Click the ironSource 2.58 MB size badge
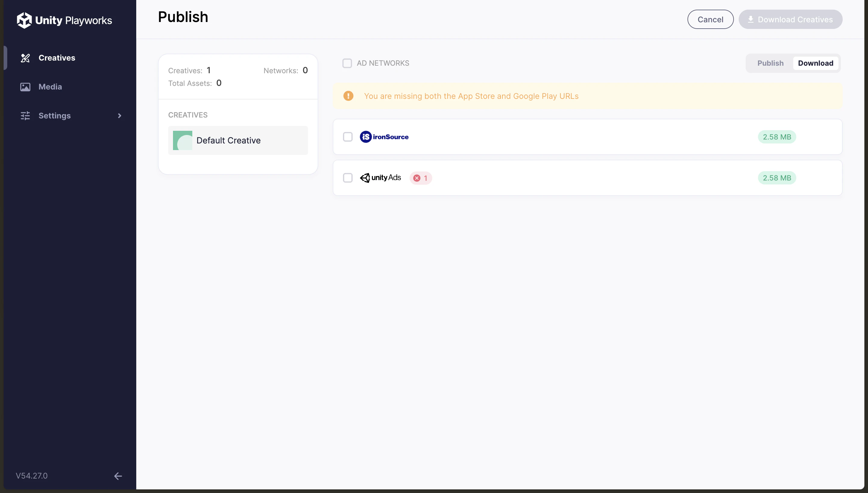Viewport: 868px width, 493px height. point(777,137)
